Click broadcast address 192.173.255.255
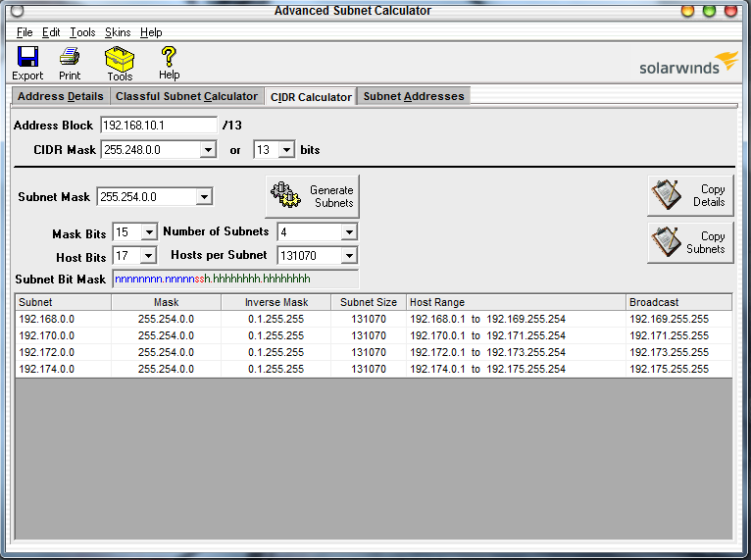This screenshot has height=560, width=751. pyautogui.click(x=669, y=353)
